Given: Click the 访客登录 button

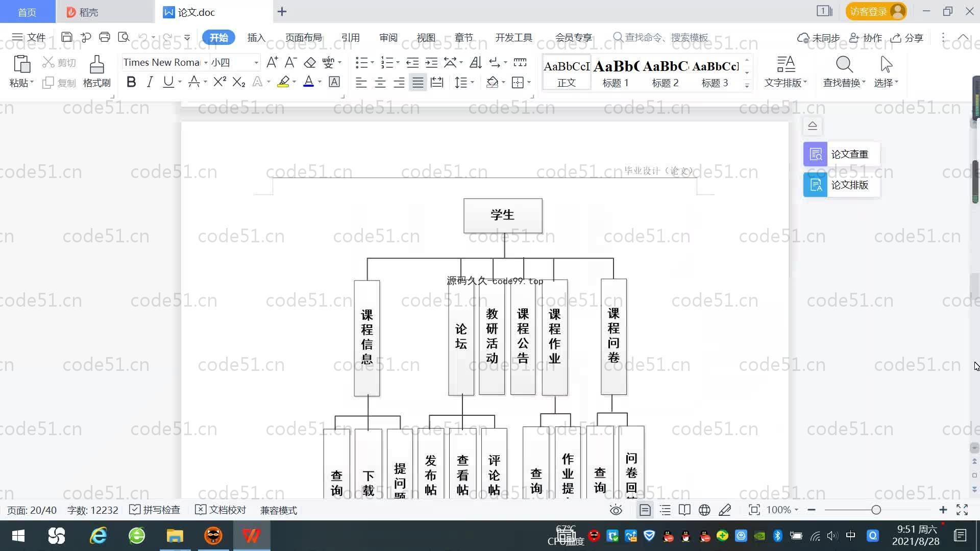Looking at the screenshot, I should [x=875, y=11].
